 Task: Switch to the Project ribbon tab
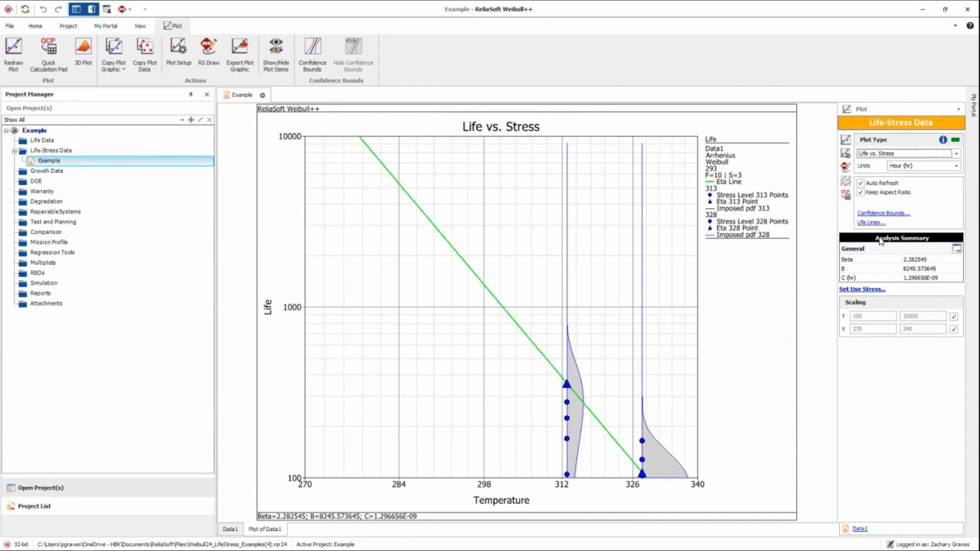tap(68, 26)
